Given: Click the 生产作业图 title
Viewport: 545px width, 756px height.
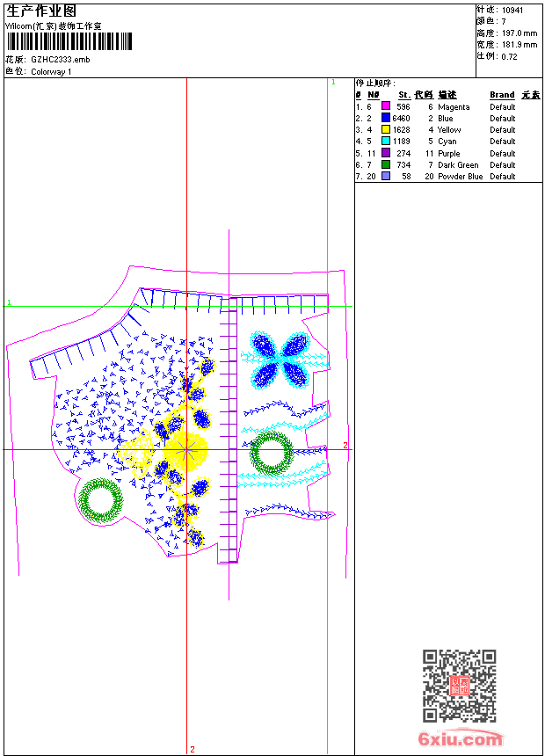Looking at the screenshot, I should (x=41, y=11).
